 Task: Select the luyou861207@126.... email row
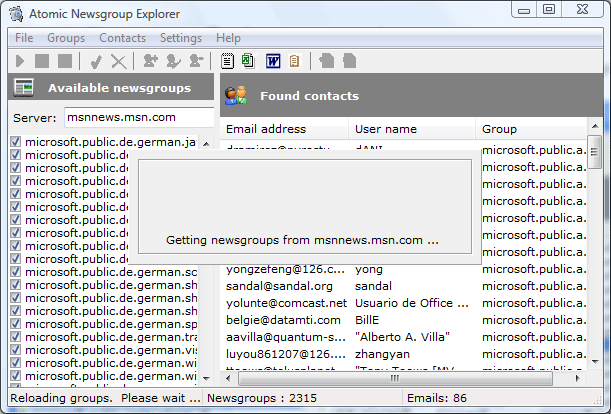pyautogui.click(x=284, y=354)
